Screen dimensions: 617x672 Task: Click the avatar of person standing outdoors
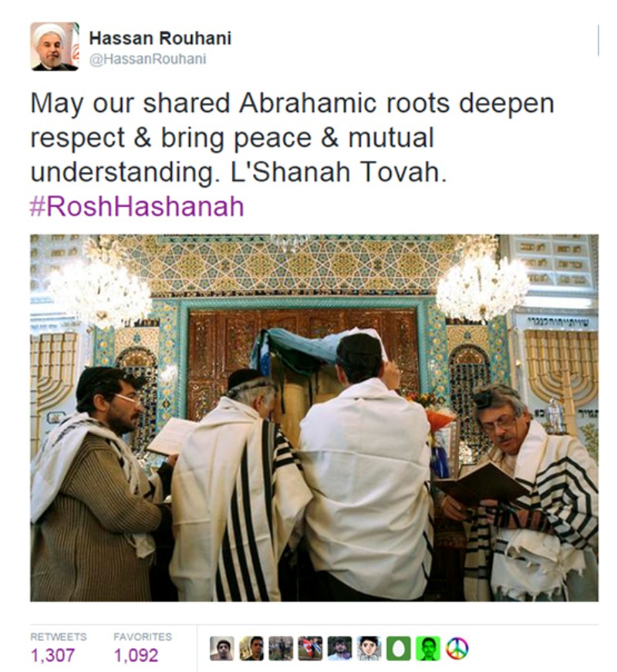pyautogui.click(x=281, y=648)
